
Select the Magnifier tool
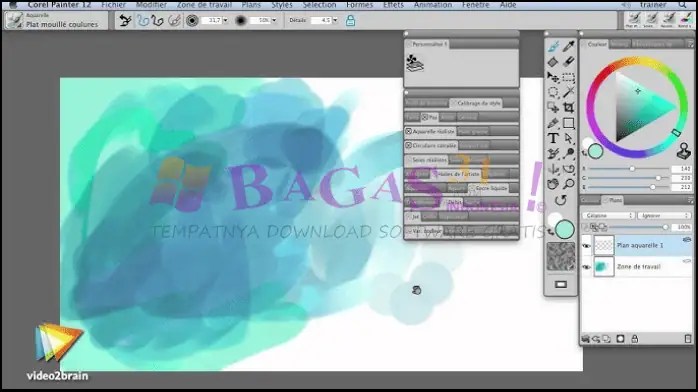pos(568,184)
